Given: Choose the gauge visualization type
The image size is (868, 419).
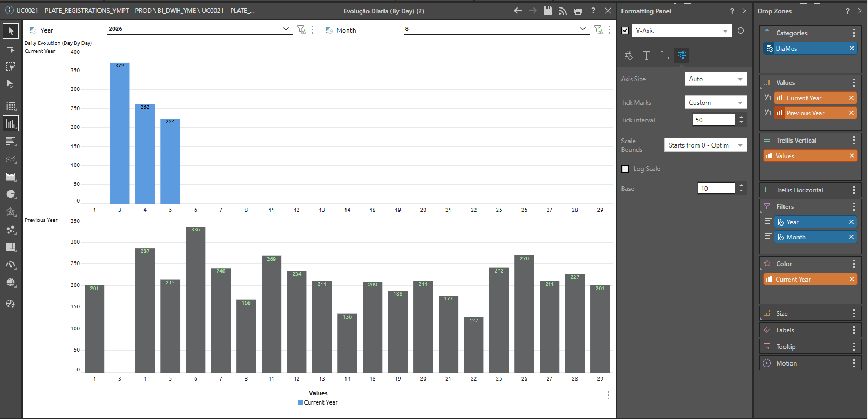Looking at the screenshot, I should 11,265.
